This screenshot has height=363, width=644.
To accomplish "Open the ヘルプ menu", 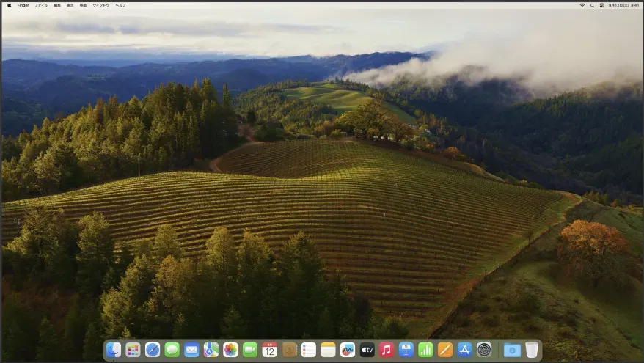I will [x=121, y=5].
